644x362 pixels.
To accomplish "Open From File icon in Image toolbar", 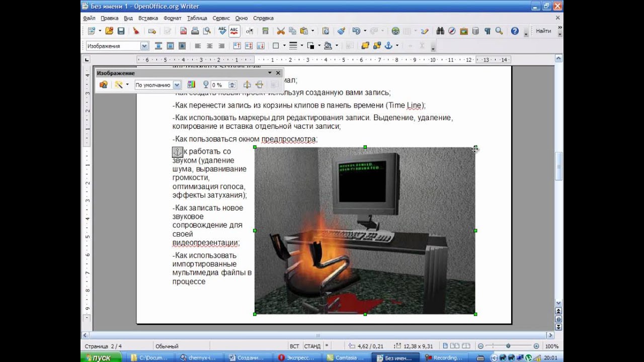I will click(103, 85).
